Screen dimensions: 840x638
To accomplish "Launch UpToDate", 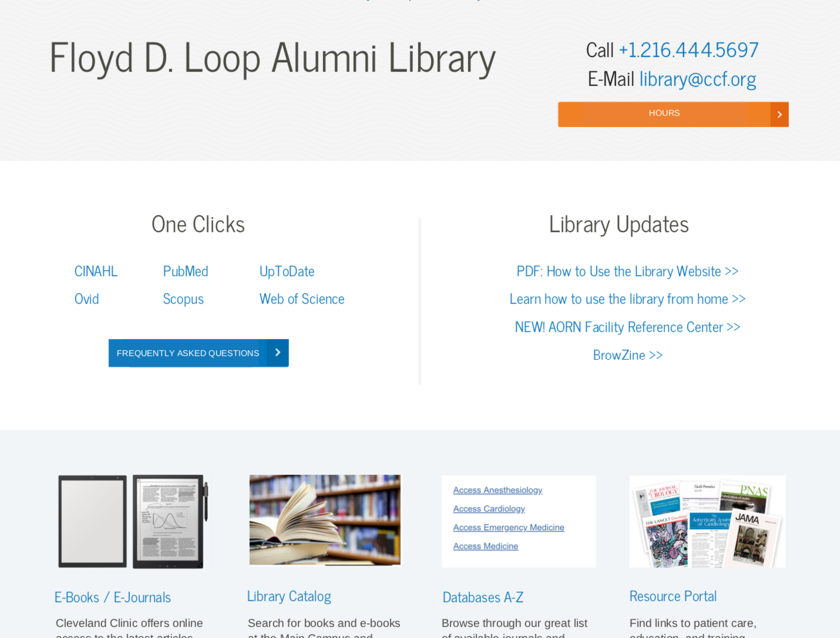I will click(287, 271).
